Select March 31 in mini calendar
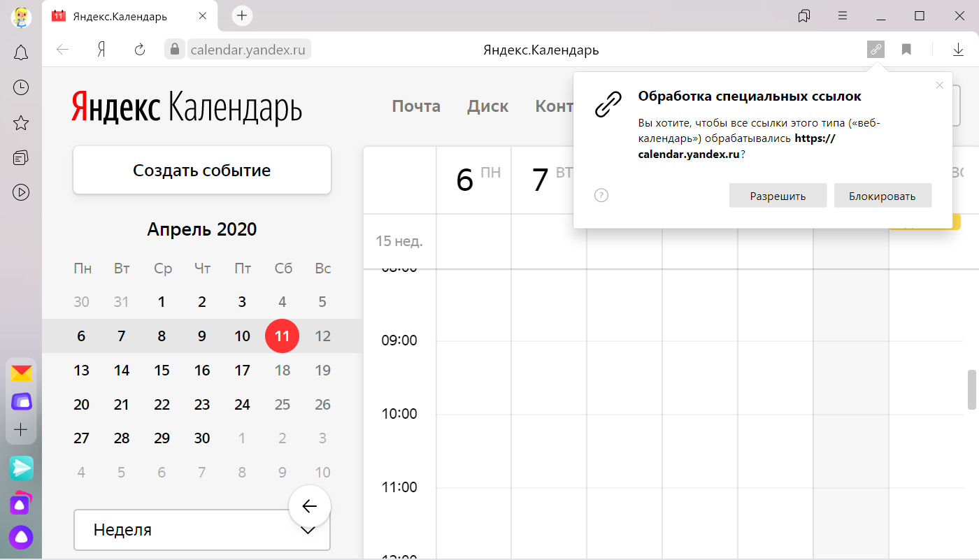Viewport: 979px width, 560px height. click(x=122, y=302)
